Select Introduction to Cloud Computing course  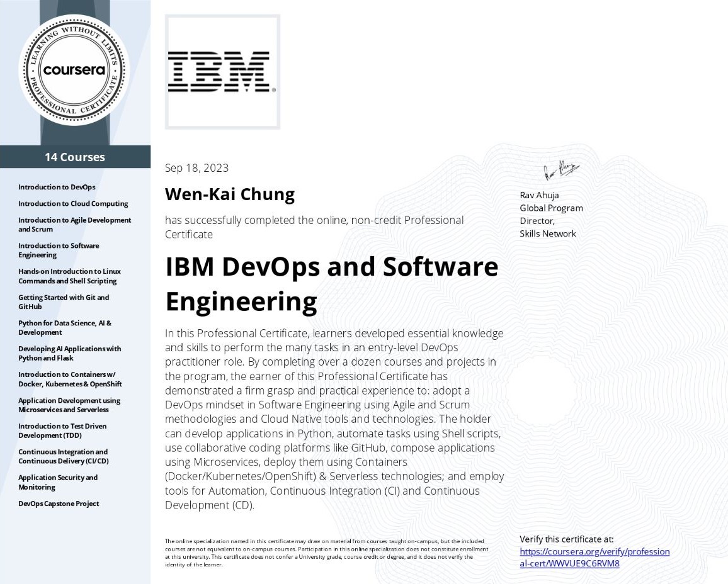tap(72, 203)
